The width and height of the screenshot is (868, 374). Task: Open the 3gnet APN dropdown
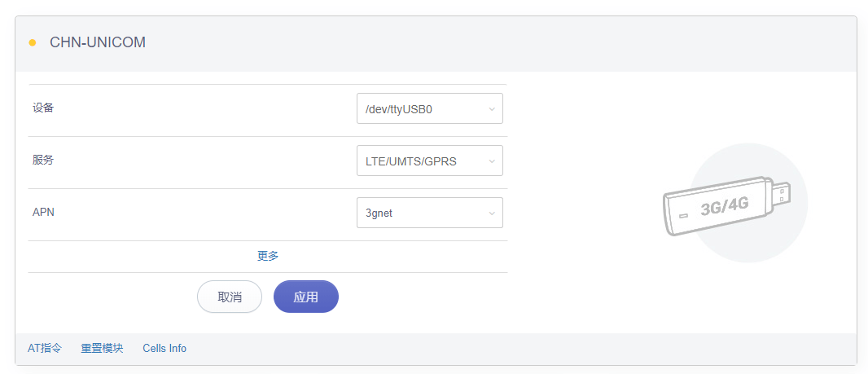point(429,213)
